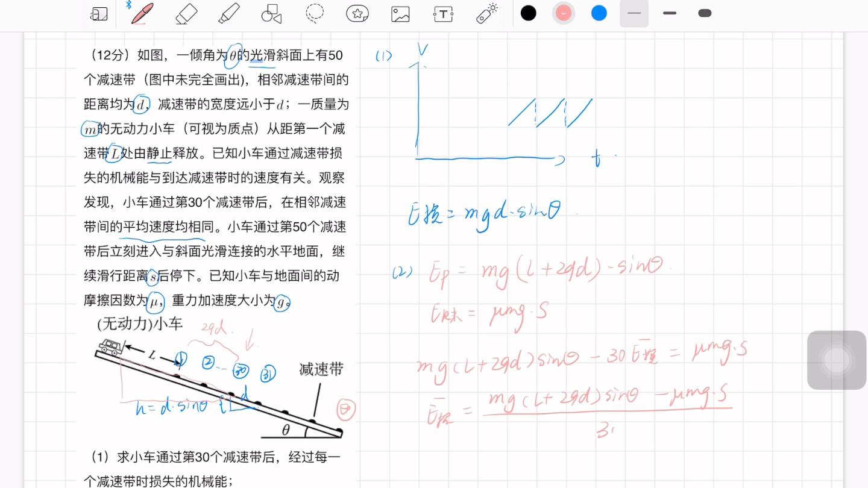Screen dimensions: 868x488
Task: Select the medium stroke width
Action: coord(670,13)
